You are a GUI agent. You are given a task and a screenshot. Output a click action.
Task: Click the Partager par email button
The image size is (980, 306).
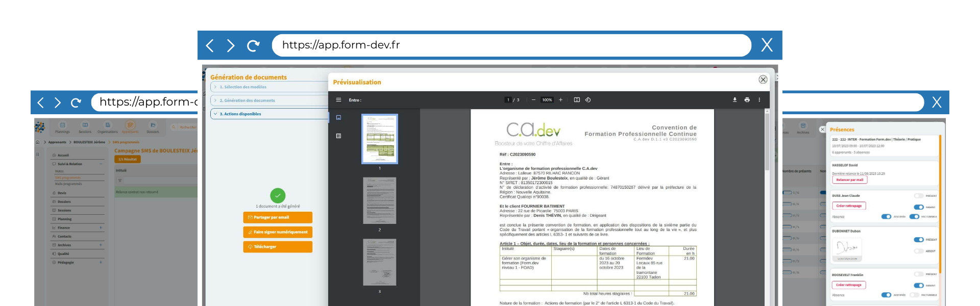point(278,217)
